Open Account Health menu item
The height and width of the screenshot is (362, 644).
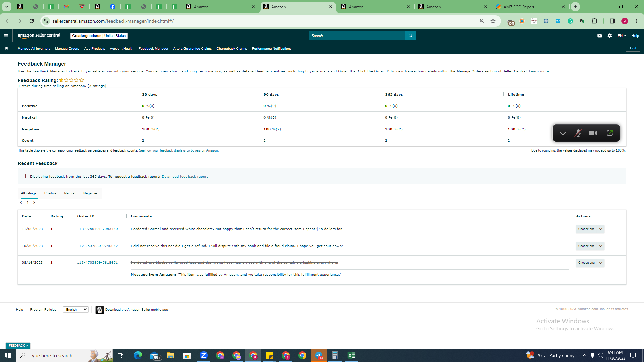pos(122,49)
